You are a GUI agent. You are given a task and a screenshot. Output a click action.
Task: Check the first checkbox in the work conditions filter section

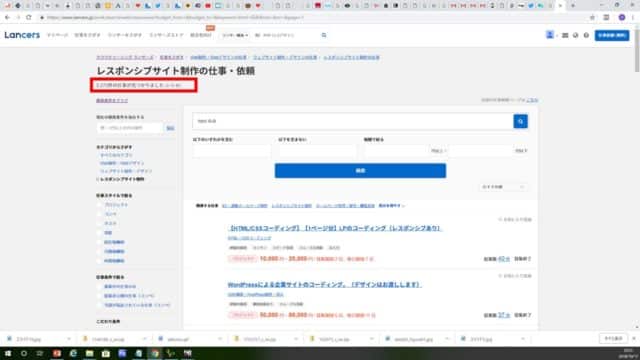[100, 287]
